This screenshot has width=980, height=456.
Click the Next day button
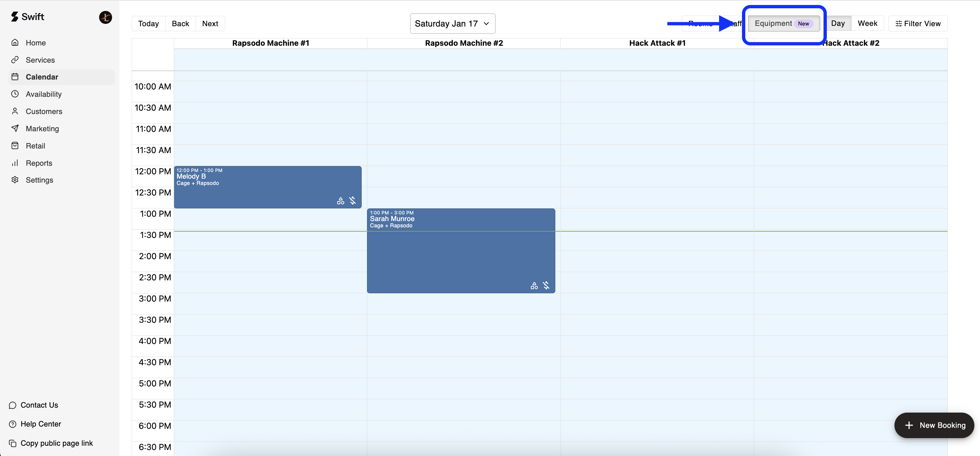(x=210, y=24)
